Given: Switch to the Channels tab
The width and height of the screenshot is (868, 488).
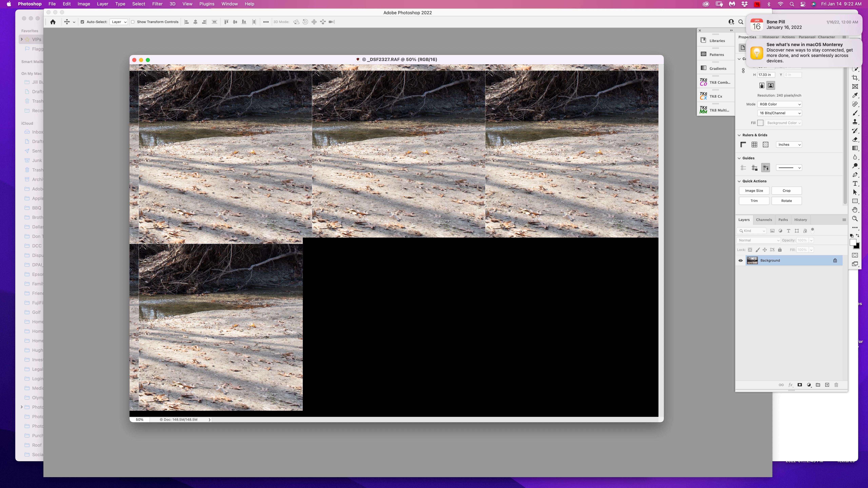Looking at the screenshot, I should point(764,220).
